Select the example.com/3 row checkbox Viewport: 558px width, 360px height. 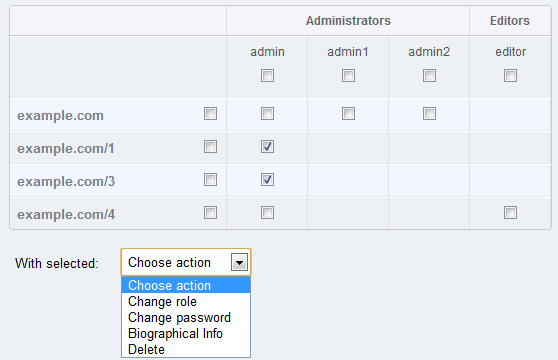click(210, 180)
